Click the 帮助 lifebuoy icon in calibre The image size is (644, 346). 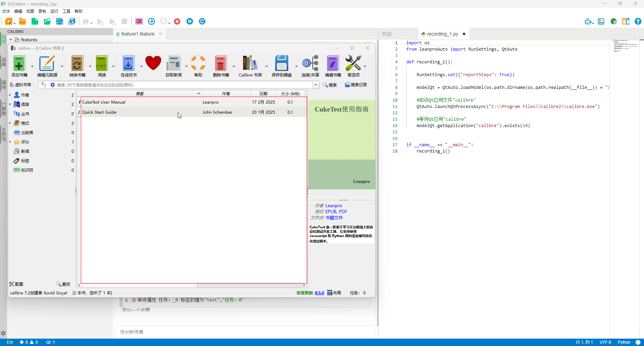[198, 63]
